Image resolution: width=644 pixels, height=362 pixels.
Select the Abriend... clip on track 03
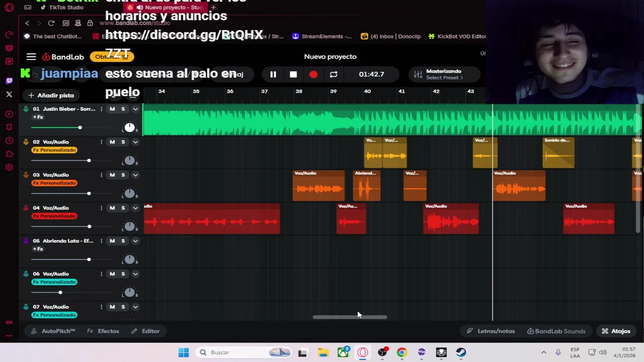click(x=367, y=186)
